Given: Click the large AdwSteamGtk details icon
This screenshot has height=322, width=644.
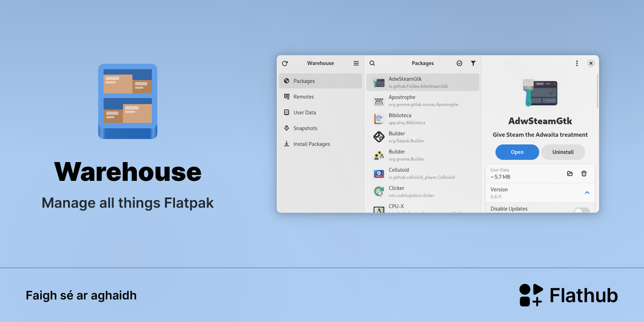Looking at the screenshot, I should coord(540,92).
